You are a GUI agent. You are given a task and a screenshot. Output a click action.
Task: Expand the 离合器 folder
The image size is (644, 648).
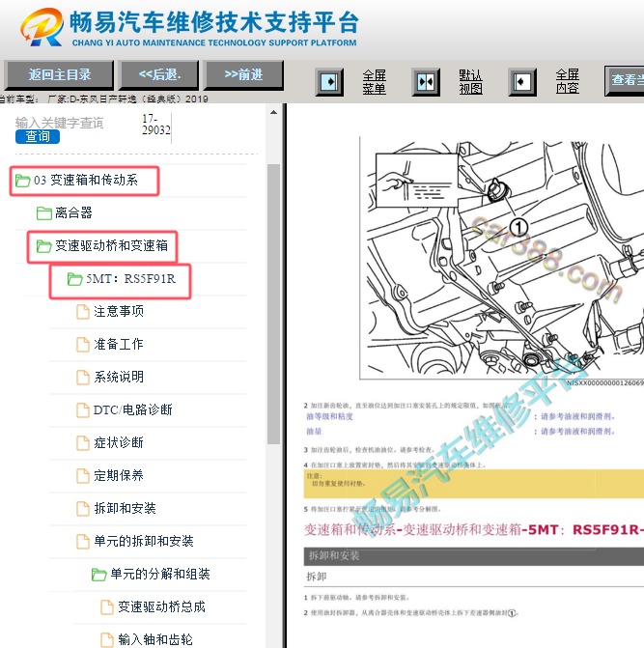click(x=73, y=212)
